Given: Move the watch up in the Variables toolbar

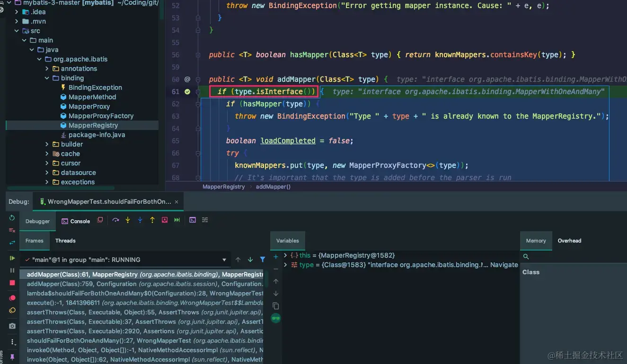Looking at the screenshot, I should 276,281.
